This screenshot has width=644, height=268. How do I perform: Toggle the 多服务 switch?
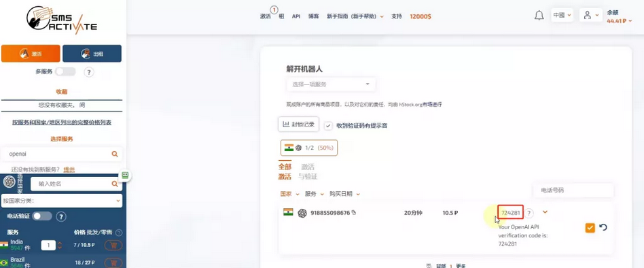click(x=66, y=71)
